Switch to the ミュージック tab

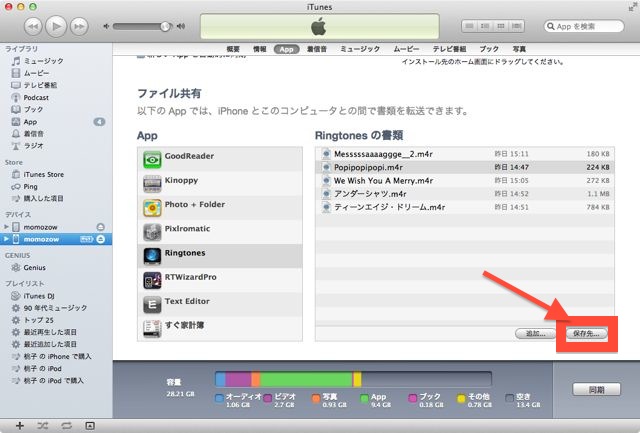360,49
